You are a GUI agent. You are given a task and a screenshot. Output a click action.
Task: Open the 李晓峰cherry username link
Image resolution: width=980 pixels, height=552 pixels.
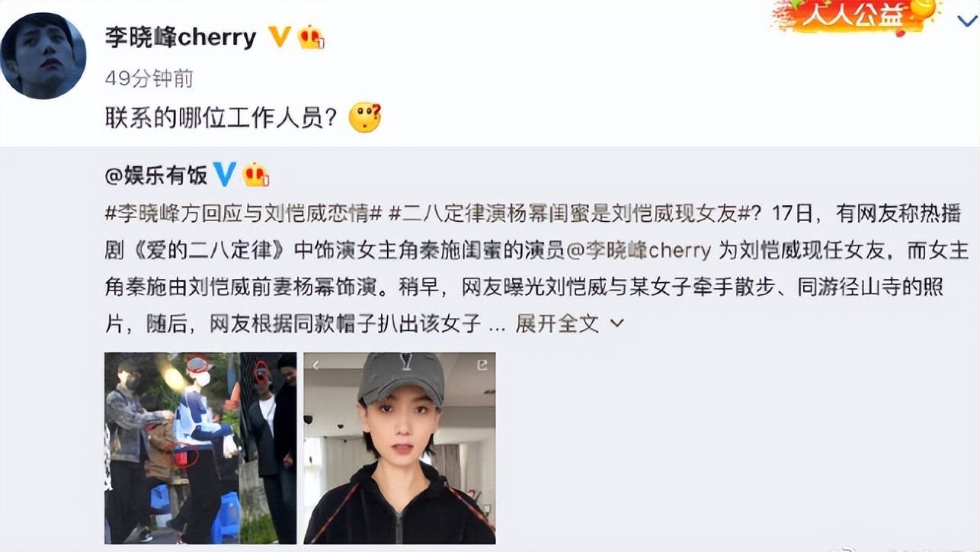(x=181, y=37)
